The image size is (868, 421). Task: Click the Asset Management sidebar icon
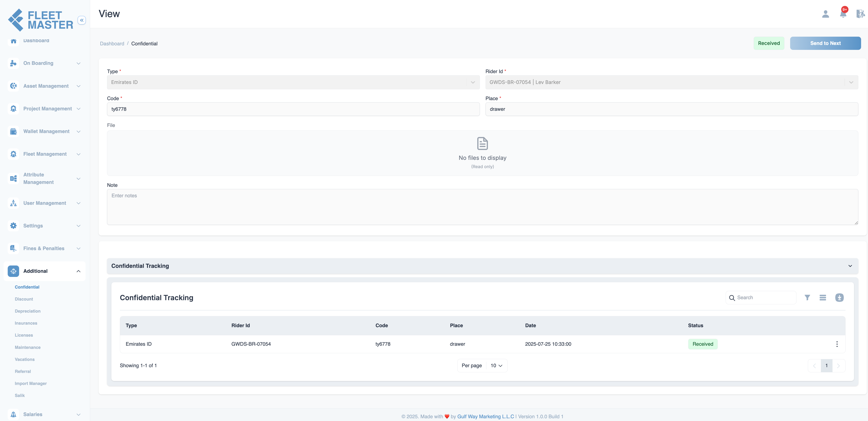pyautogui.click(x=13, y=86)
